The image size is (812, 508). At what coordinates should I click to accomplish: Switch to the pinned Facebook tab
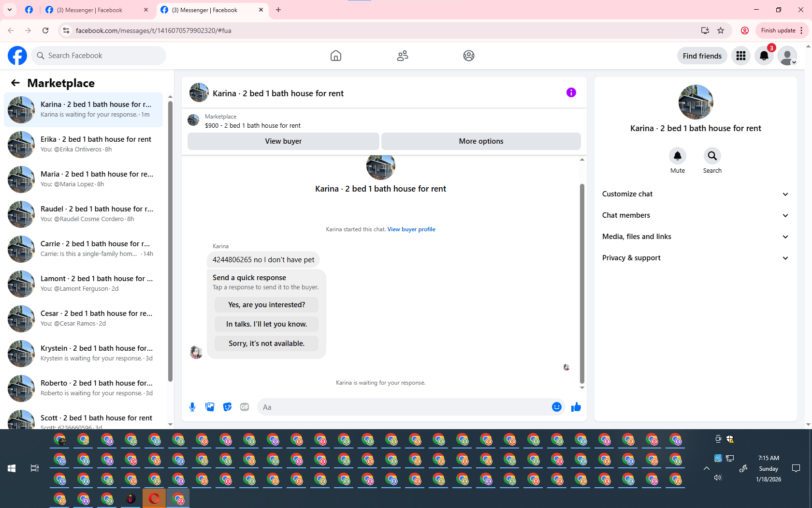[29, 10]
